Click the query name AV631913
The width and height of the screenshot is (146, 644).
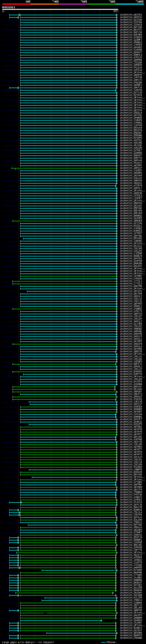point(8,8)
